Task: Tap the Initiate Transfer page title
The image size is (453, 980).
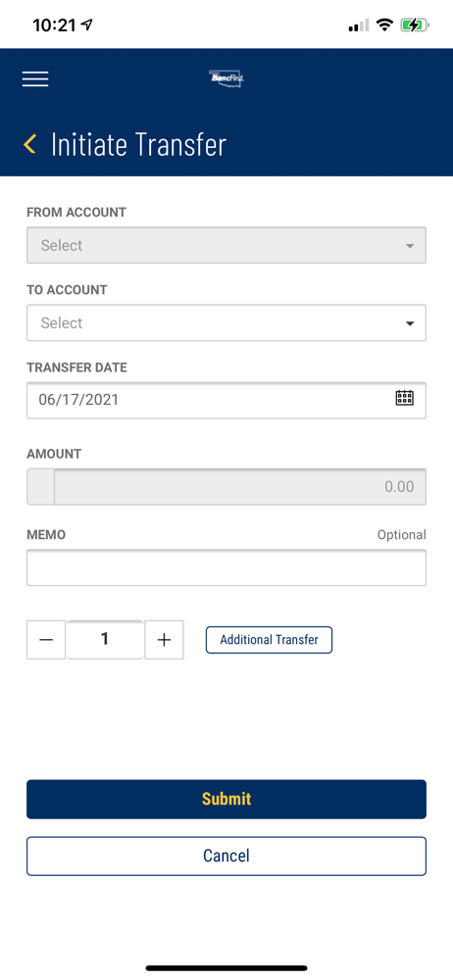Action: tap(138, 144)
